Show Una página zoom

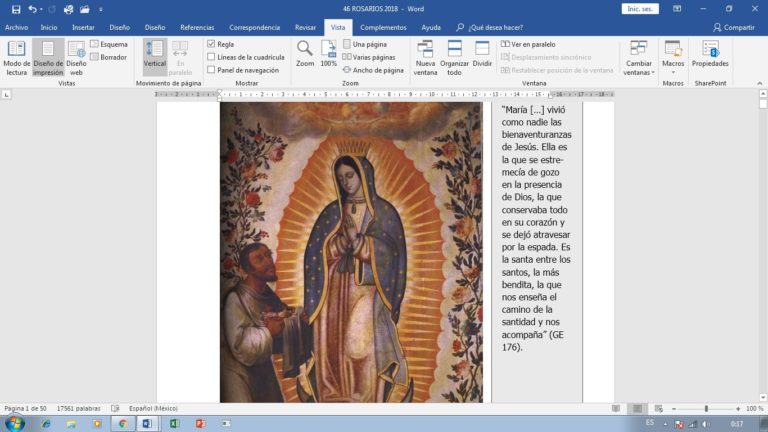(365, 44)
